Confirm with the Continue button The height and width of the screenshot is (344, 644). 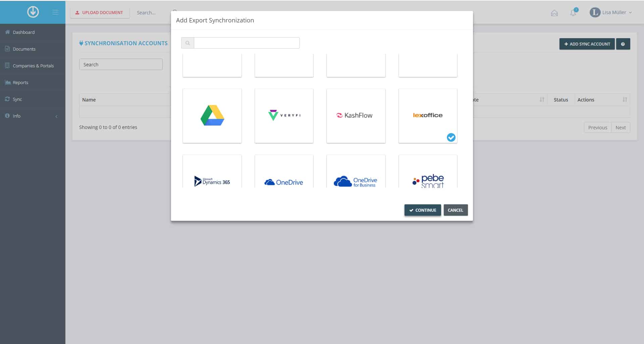point(423,210)
